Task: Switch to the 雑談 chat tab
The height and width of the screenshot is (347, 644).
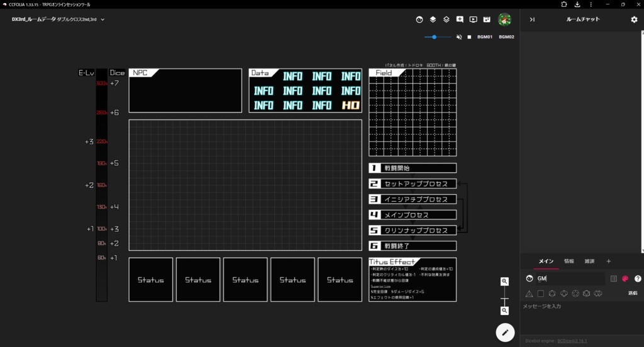Action: [589, 261]
